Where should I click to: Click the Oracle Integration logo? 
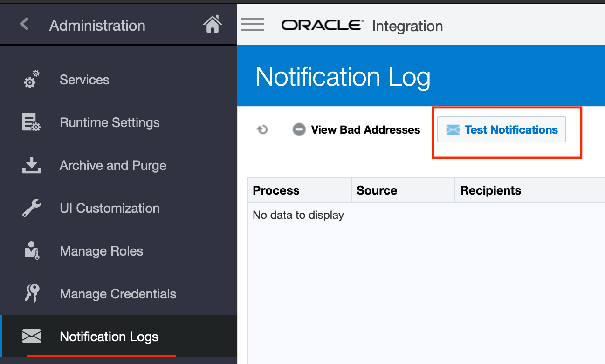pos(362,26)
